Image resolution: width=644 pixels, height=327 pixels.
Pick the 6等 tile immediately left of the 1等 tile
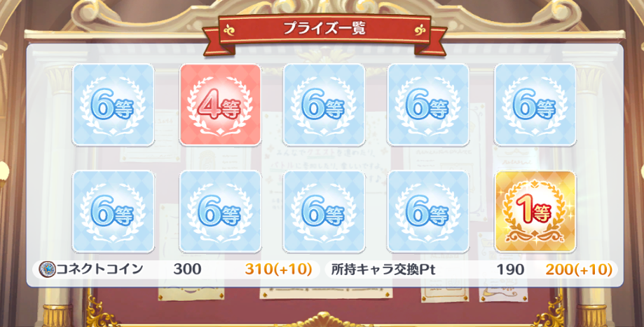[428, 211]
